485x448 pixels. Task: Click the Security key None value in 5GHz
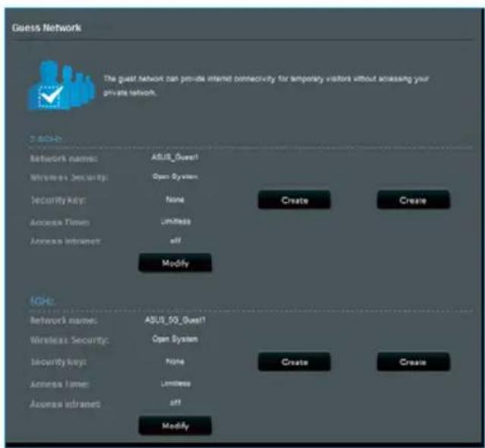pos(175,361)
